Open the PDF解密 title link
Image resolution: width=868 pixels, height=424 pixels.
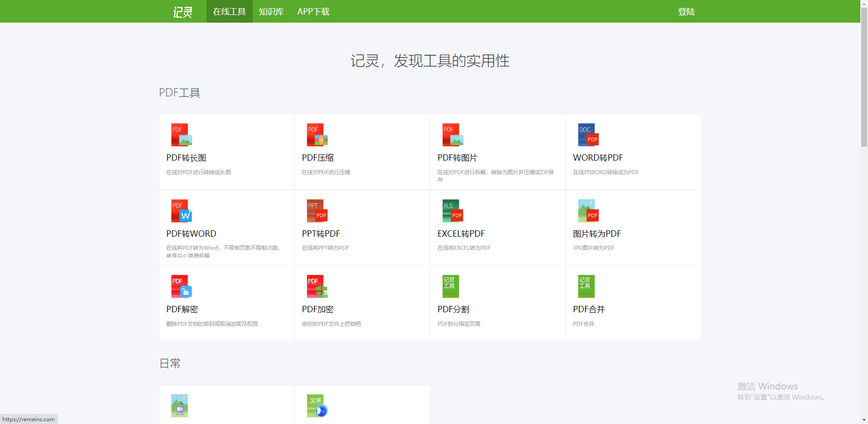(182, 310)
